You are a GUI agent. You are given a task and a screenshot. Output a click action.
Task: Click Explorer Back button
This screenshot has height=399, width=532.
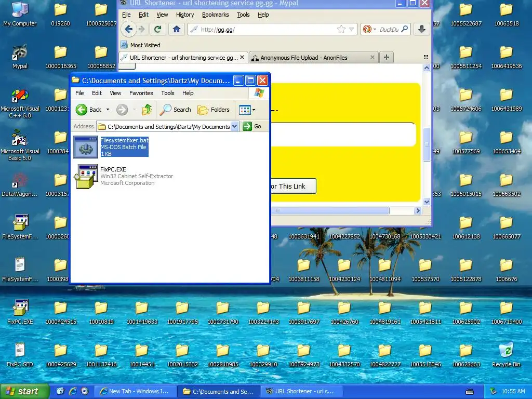tap(88, 110)
